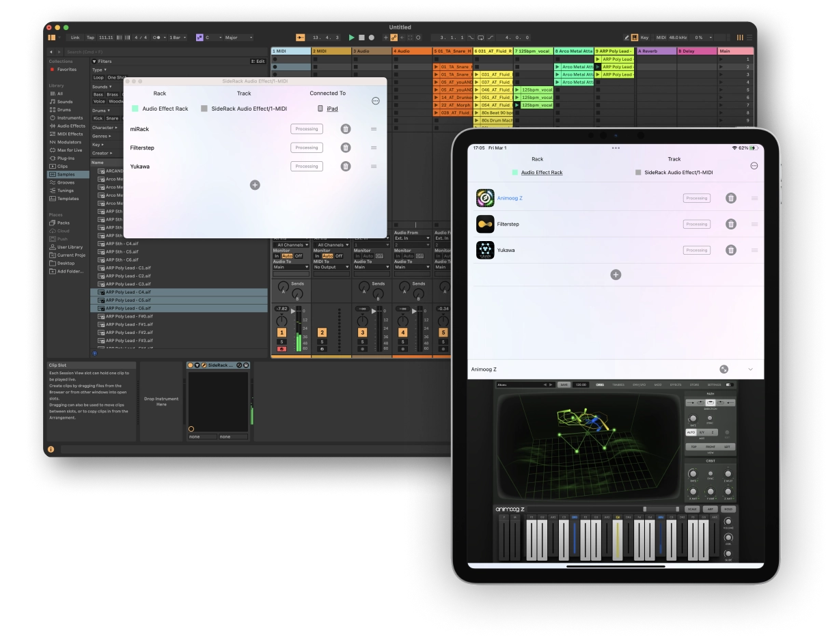Add a plugin with the iPad plus icon
The image size is (826, 644).
click(x=616, y=275)
